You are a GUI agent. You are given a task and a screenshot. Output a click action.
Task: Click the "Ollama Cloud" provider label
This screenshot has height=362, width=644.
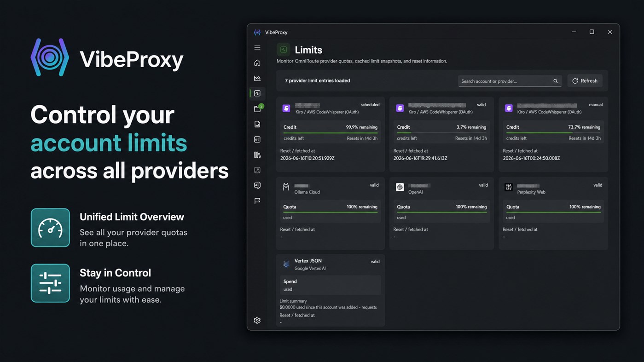[x=307, y=192]
